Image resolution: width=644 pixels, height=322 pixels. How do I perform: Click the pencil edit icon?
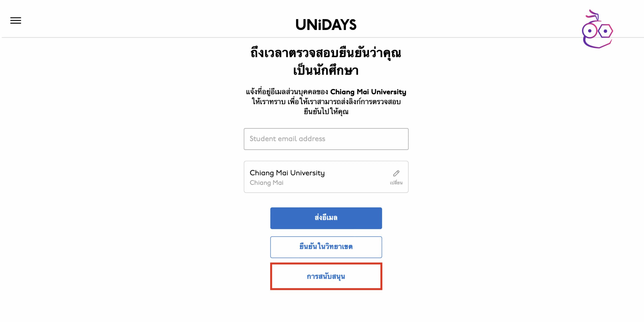tap(396, 173)
